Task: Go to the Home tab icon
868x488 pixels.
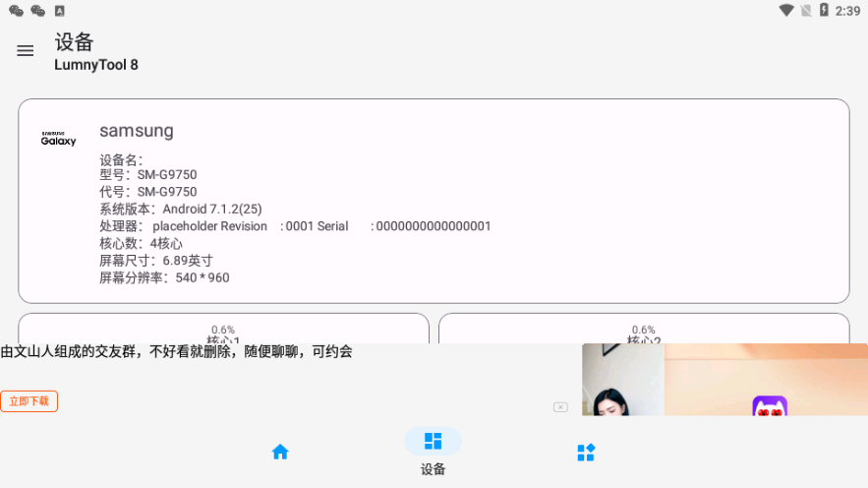Action: click(280, 452)
